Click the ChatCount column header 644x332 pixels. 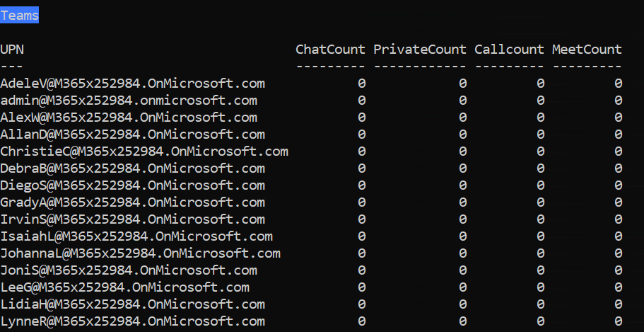[330, 50]
